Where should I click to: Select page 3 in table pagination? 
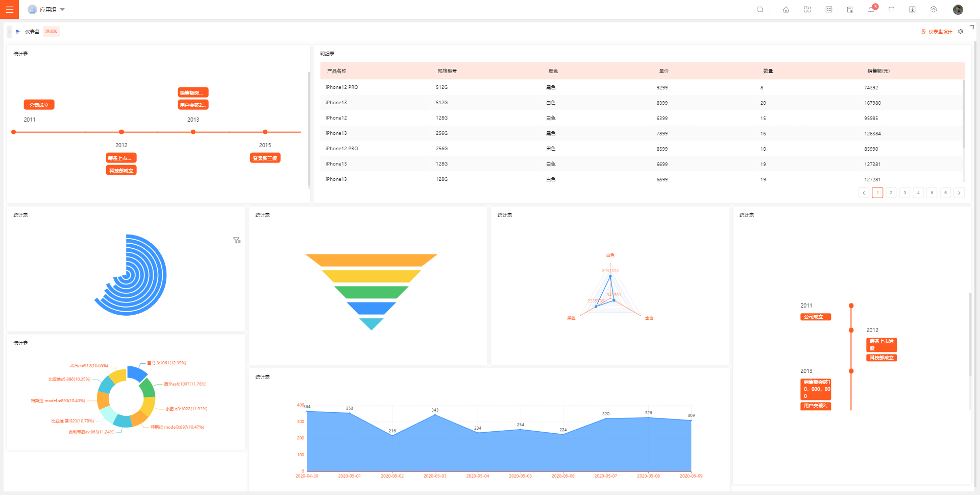click(904, 193)
